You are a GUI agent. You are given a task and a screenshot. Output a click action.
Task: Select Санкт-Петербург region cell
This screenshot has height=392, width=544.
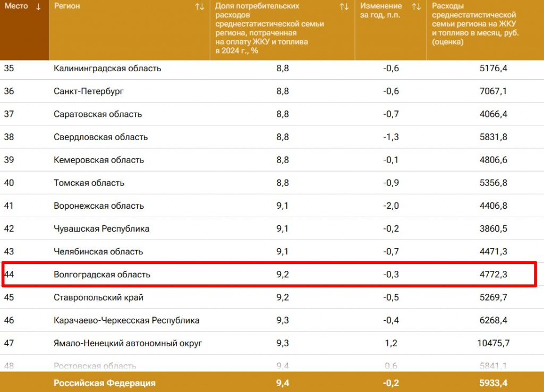tap(89, 91)
